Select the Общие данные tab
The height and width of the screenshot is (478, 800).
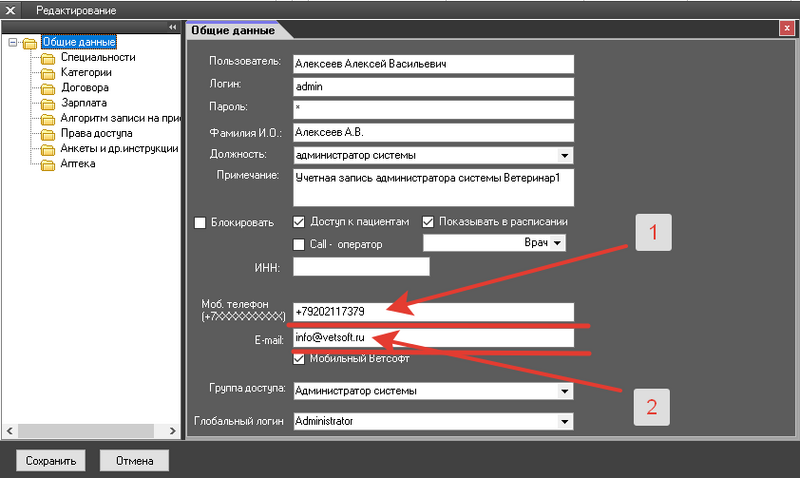coord(233,30)
